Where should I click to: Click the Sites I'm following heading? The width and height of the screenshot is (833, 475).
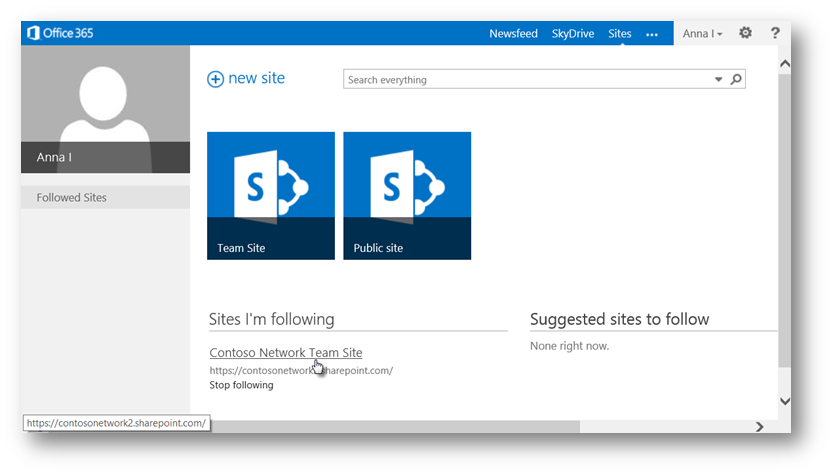tap(271, 319)
